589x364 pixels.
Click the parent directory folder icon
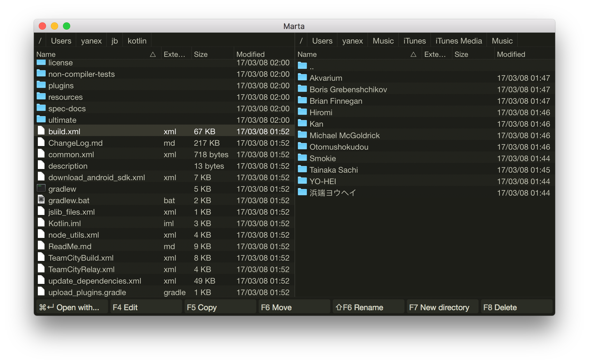[x=302, y=65]
